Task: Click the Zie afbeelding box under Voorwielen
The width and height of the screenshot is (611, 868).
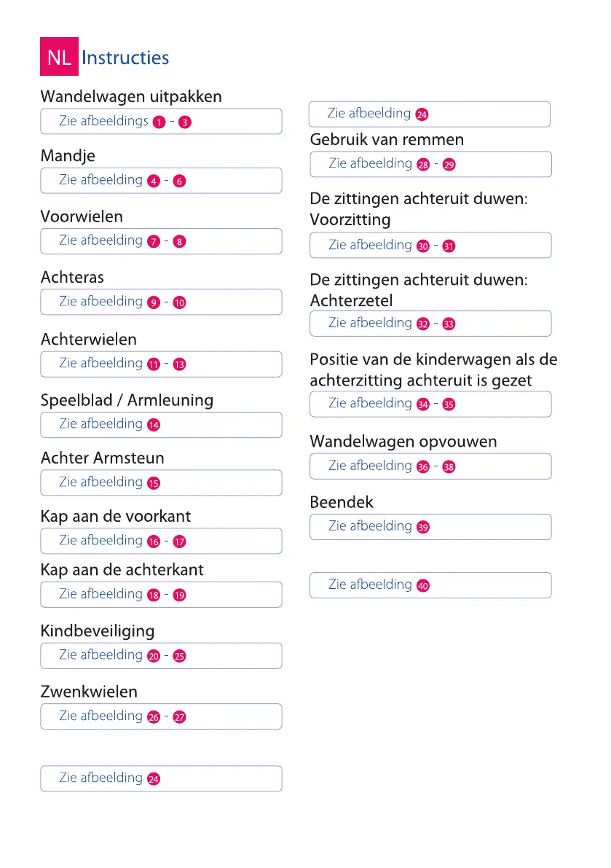Action: 161,241
